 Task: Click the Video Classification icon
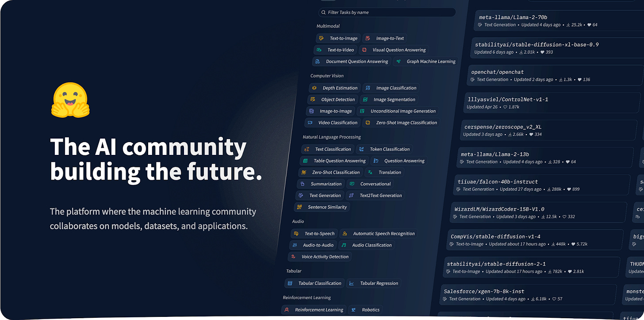(x=310, y=123)
